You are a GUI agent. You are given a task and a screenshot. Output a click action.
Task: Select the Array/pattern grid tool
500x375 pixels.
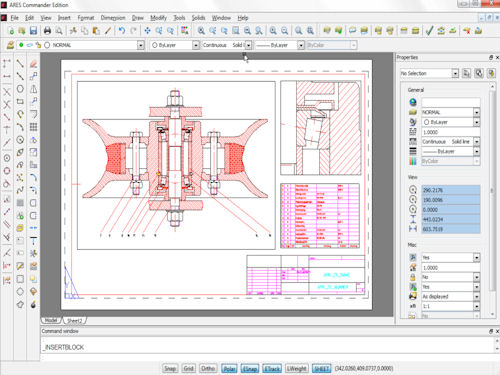coord(33,127)
